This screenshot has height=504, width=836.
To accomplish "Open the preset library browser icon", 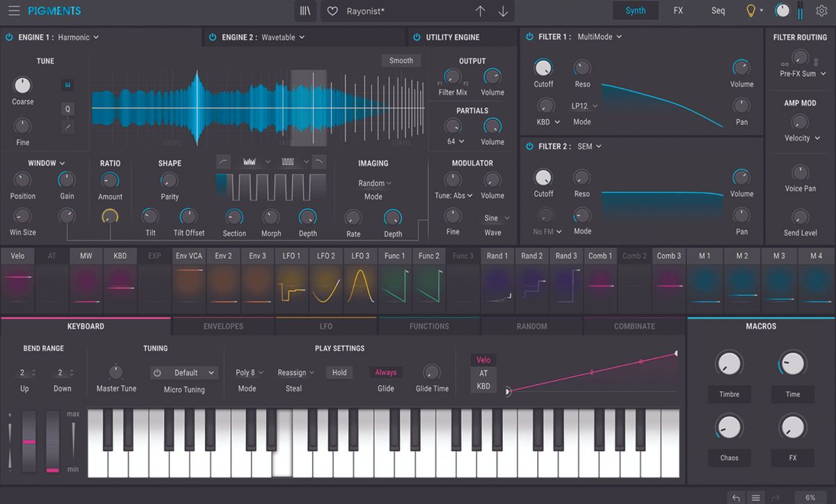I will (x=304, y=10).
